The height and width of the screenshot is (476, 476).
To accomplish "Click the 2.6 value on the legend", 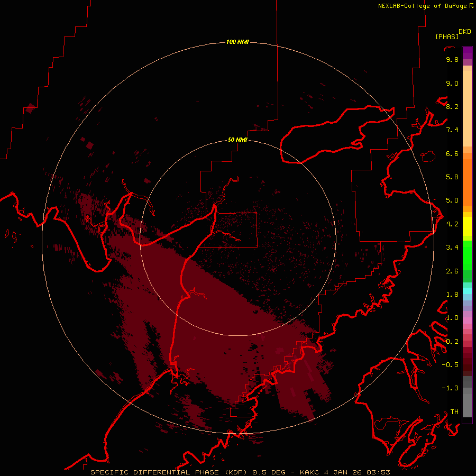I will tap(452, 271).
